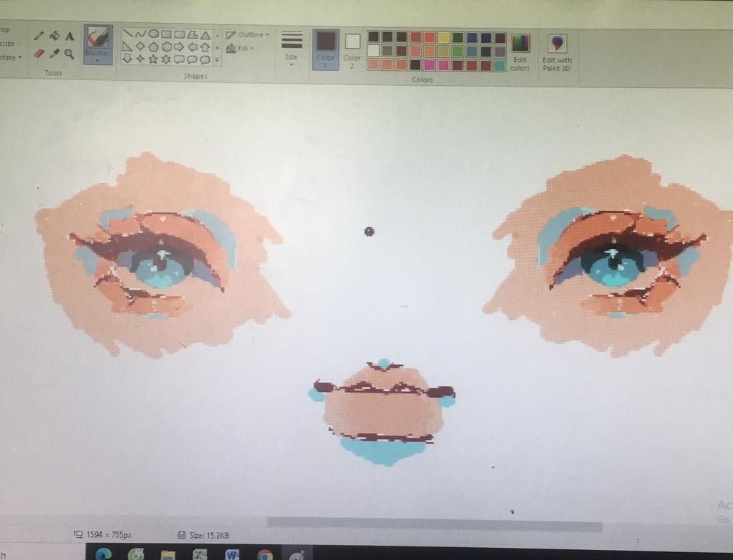Select the Magnifier tool

click(x=69, y=54)
